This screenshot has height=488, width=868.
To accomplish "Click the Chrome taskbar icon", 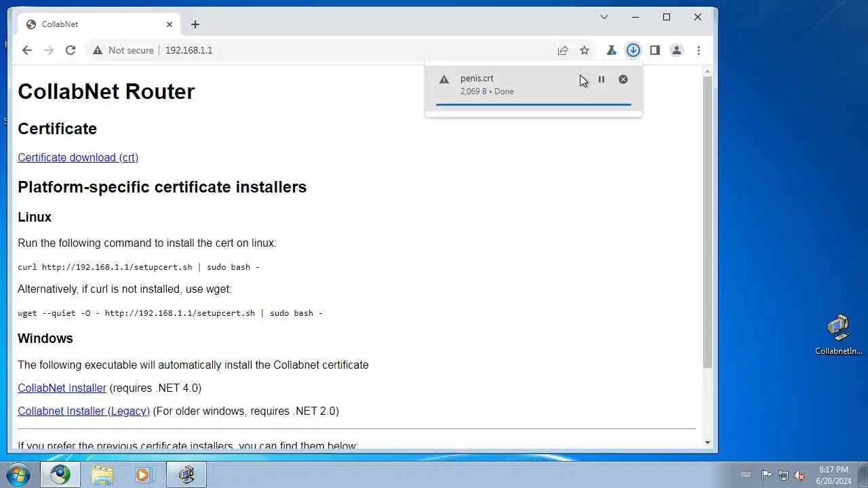I will click(60, 474).
